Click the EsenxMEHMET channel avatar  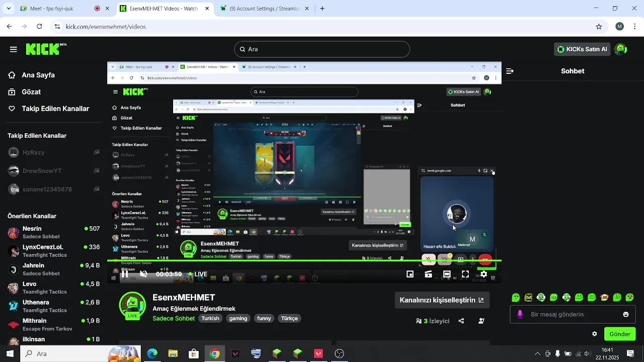pos(132,305)
